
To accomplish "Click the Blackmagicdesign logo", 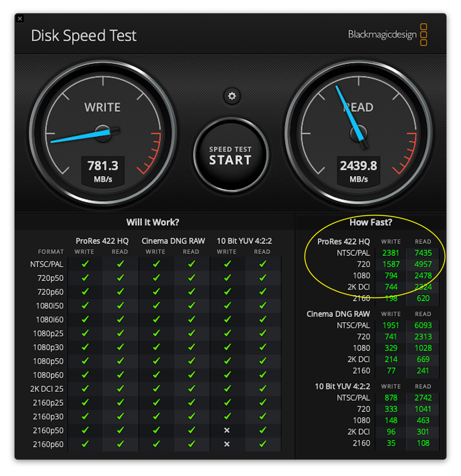I will pos(387,34).
